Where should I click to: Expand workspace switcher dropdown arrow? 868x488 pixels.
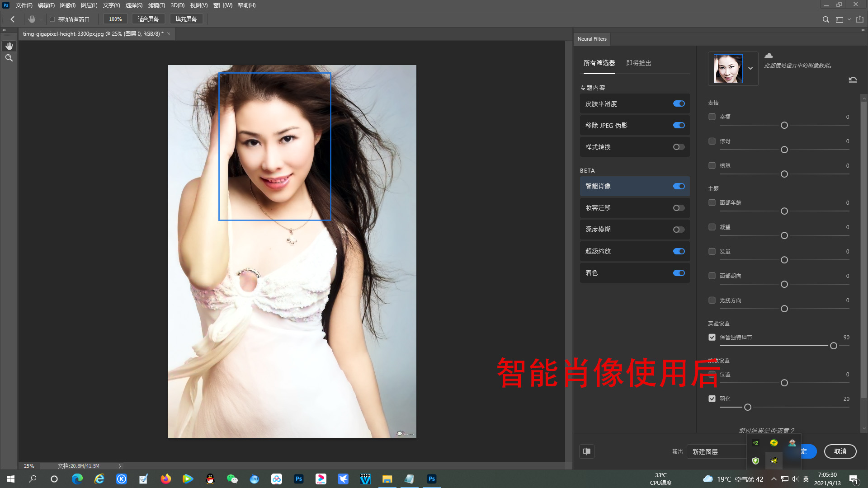coord(849,19)
